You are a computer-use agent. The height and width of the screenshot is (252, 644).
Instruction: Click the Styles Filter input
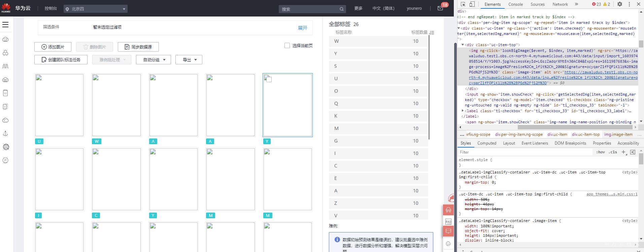[525, 152]
